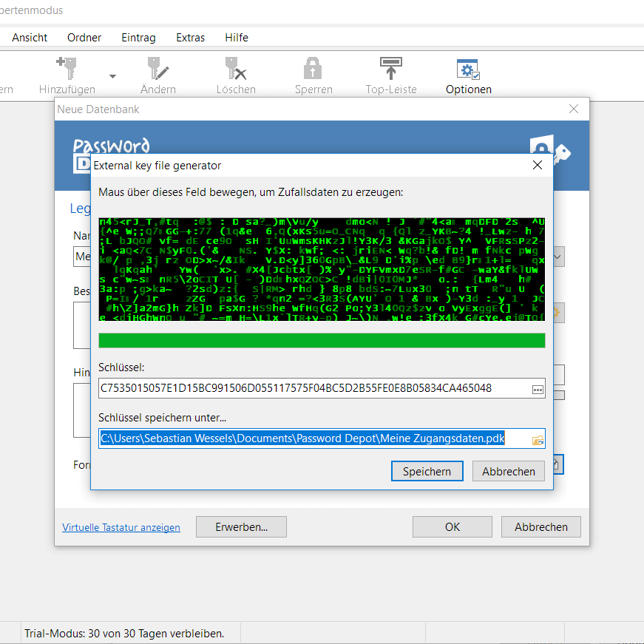Click the ellipsis button in Schlüssel field
This screenshot has height=644, width=644.
538,390
